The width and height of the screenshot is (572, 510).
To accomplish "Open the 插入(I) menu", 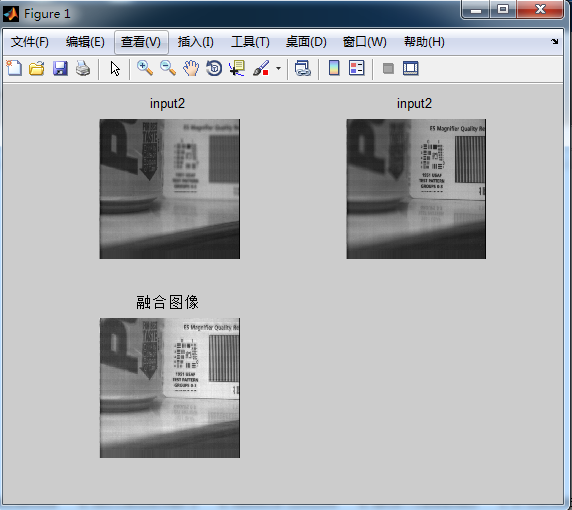I will 196,42.
